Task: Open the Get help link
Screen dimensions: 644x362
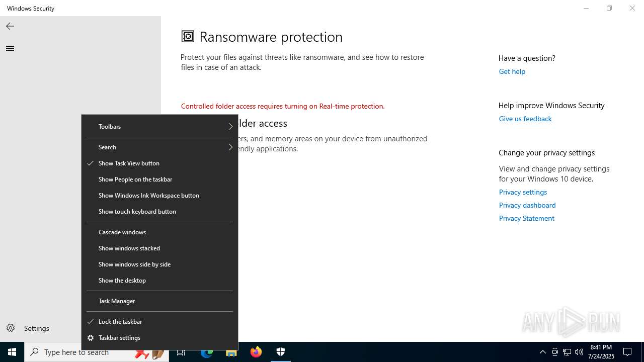Action: (x=512, y=71)
